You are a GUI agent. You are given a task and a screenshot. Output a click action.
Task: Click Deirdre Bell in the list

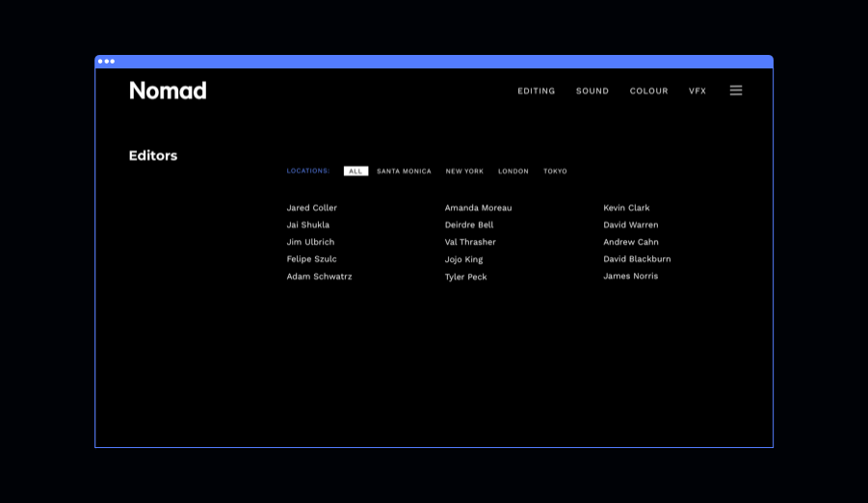coord(469,225)
